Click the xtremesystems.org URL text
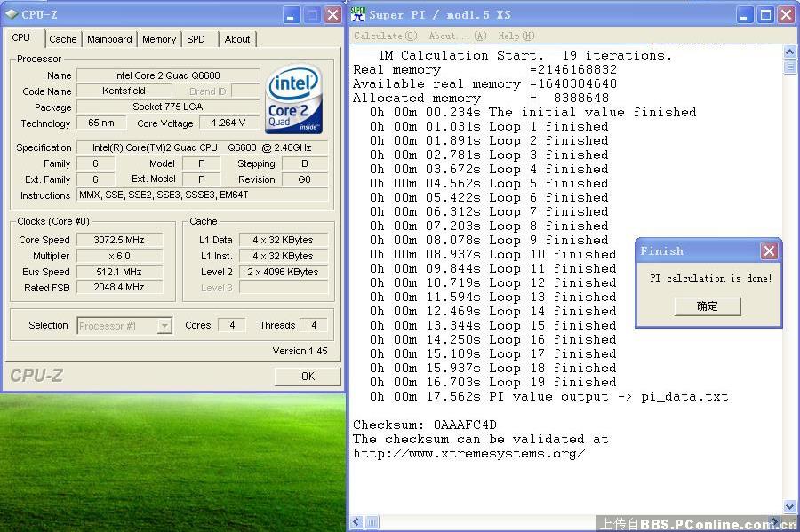This screenshot has height=532, width=800. pyautogui.click(x=468, y=453)
